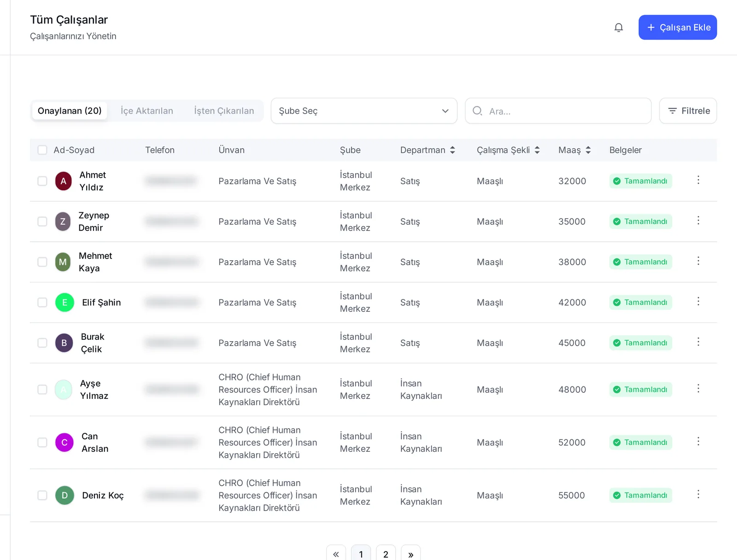The image size is (737, 560).
Task: Check the Ahmet Yıldız row checkbox
Action: [x=42, y=181]
